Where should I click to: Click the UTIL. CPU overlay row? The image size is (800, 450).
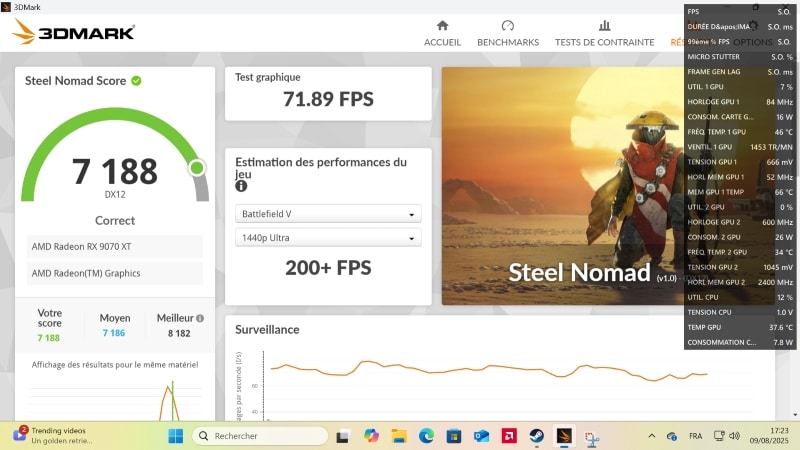pyautogui.click(x=740, y=297)
